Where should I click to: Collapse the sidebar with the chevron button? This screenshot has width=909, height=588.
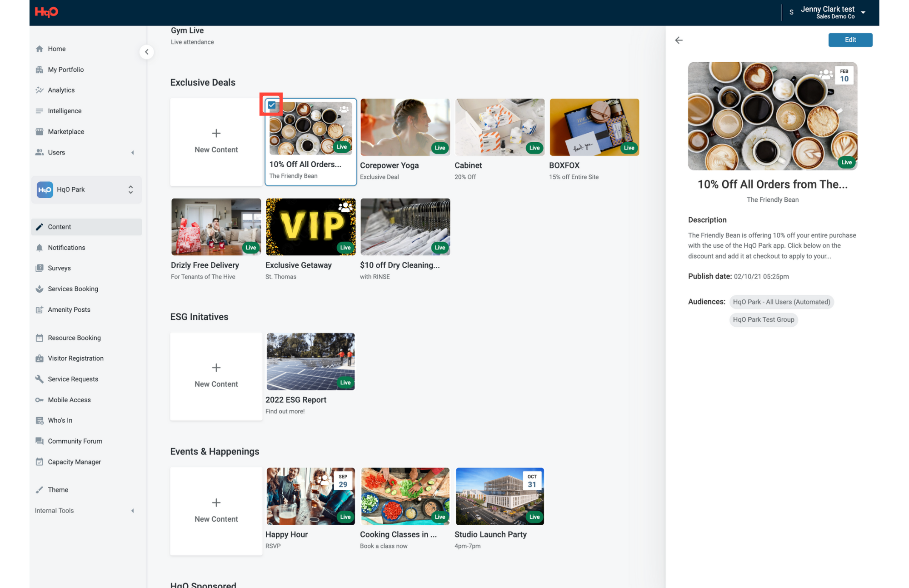(146, 52)
